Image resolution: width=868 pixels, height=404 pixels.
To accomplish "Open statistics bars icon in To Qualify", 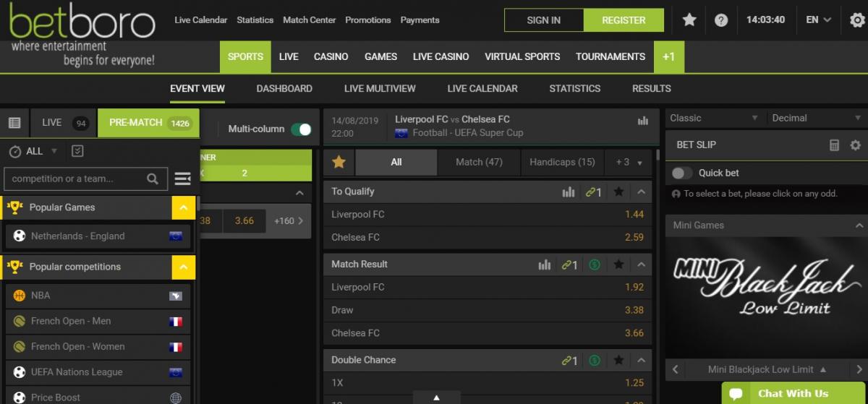I will point(569,192).
